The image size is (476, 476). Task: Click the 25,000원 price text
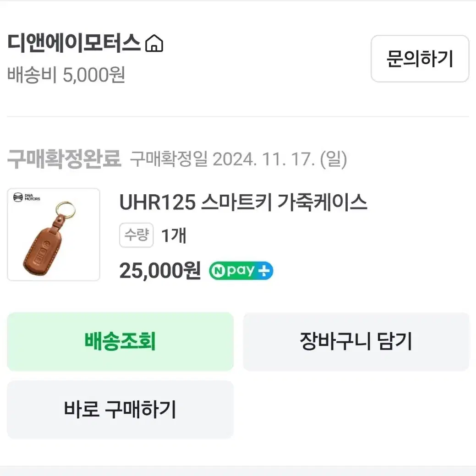(160, 271)
